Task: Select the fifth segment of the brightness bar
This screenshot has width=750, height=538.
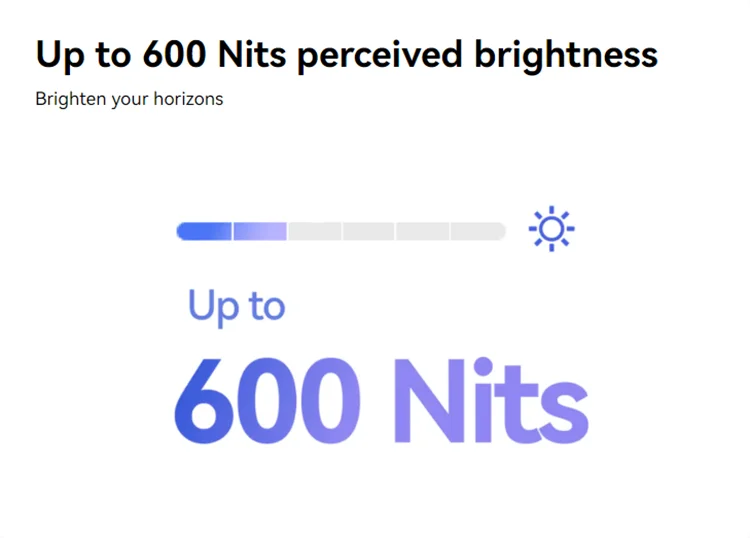Action: [423, 231]
